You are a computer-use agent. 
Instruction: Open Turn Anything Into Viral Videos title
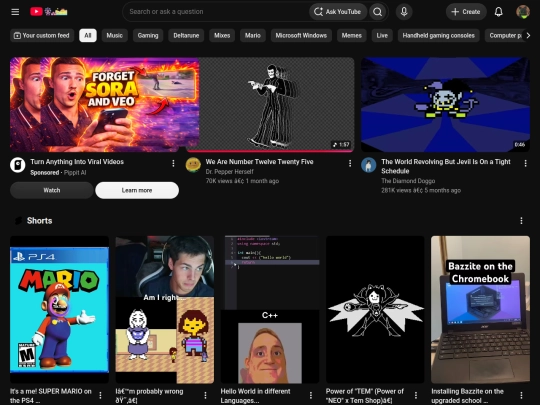[x=77, y=162]
